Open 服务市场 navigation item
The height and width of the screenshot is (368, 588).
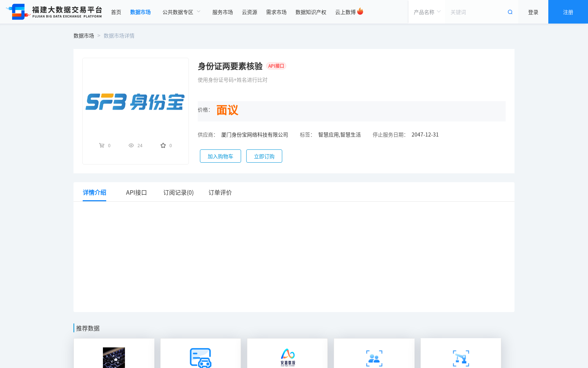(x=223, y=12)
